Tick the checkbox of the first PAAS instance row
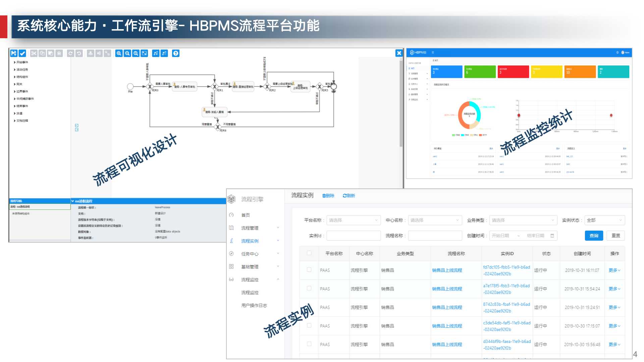Viewport: 644px width, 362px height. 309,270
